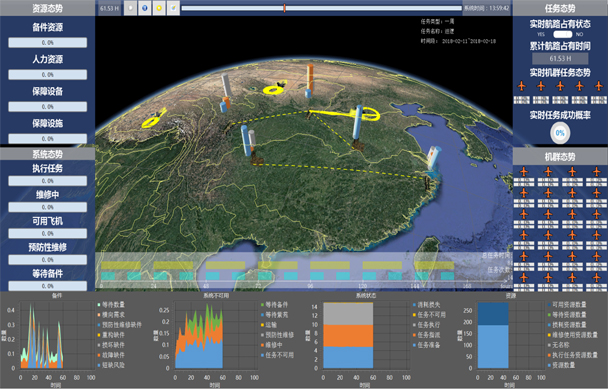Open the 系统态势 panel header
The image size is (608, 389).
coord(47,154)
